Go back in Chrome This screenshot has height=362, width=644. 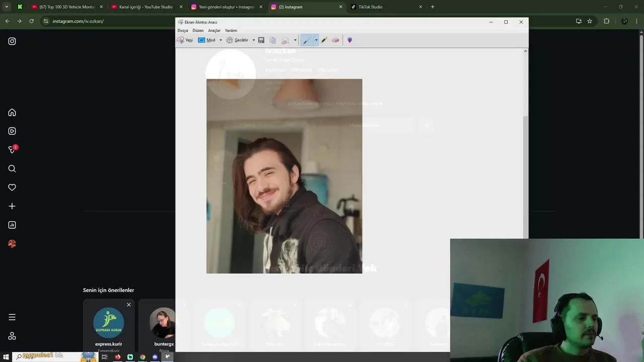point(7,21)
